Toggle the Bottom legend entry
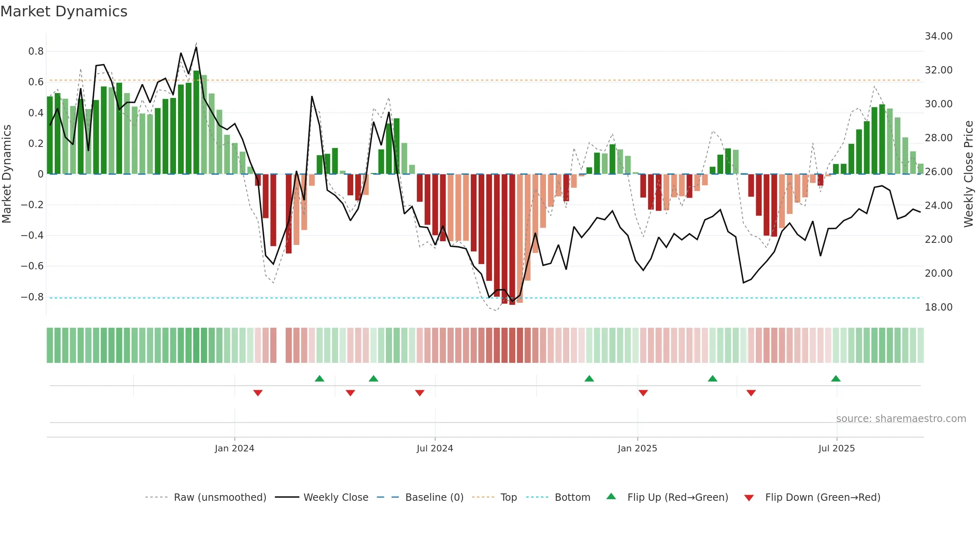Viewport: 980px width, 551px height. pyautogui.click(x=558, y=497)
